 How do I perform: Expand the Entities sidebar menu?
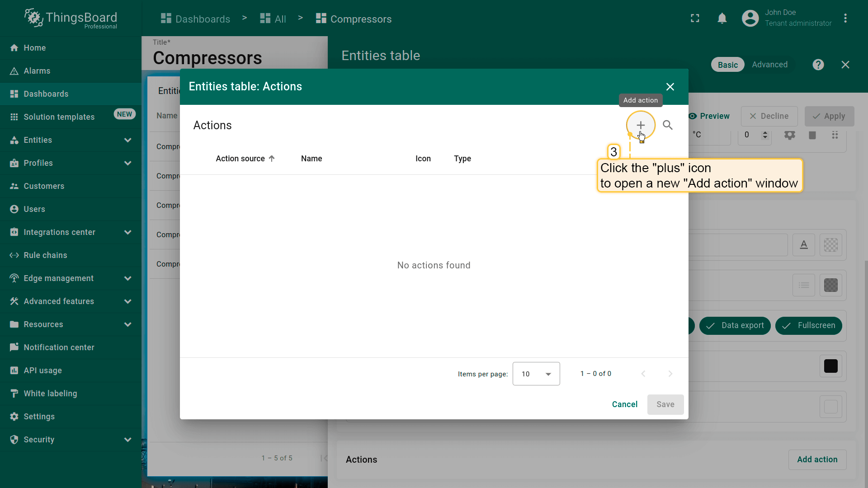click(127, 140)
